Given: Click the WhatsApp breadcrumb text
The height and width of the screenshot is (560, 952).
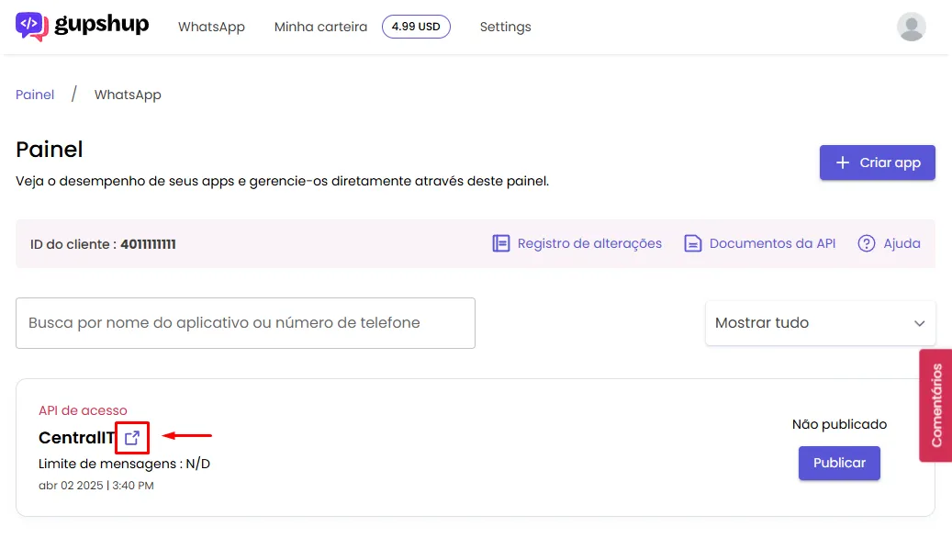Looking at the screenshot, I should (128, 95).
